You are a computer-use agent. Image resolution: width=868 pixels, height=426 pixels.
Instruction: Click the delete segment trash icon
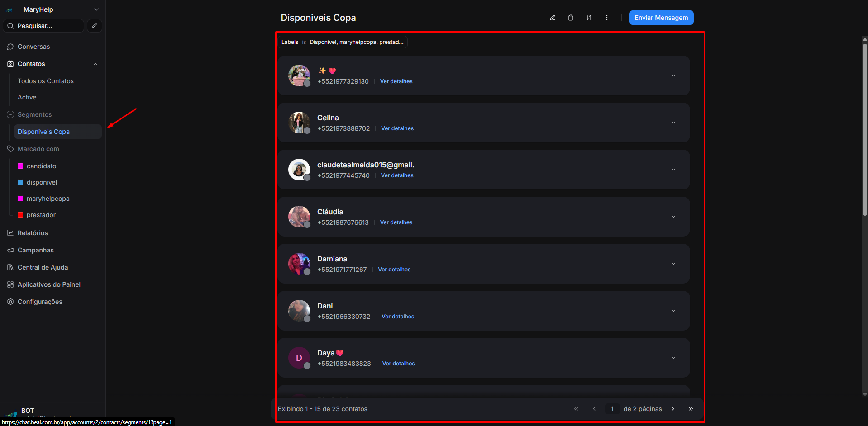[570, 18]
